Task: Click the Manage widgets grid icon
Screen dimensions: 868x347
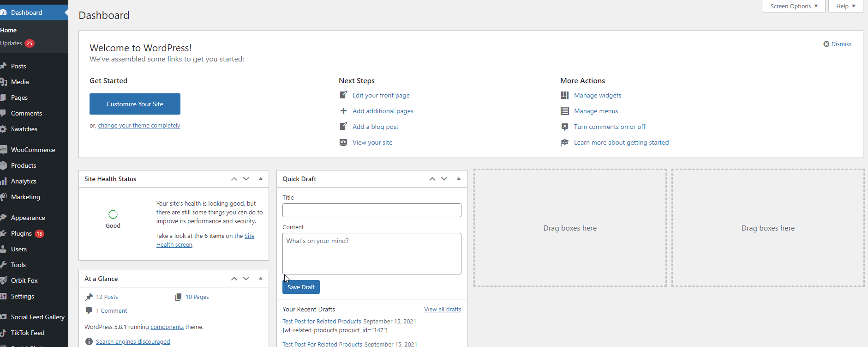Action: point(565,95)
